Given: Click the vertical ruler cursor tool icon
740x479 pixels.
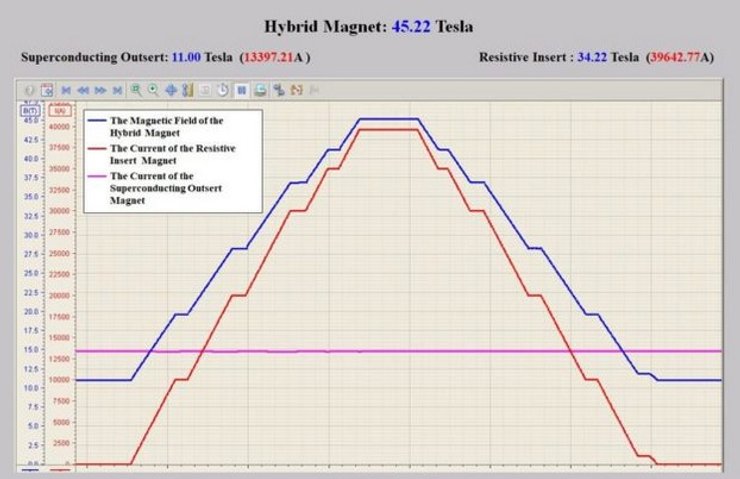Looking at the screenshot, I should (188, 90).
